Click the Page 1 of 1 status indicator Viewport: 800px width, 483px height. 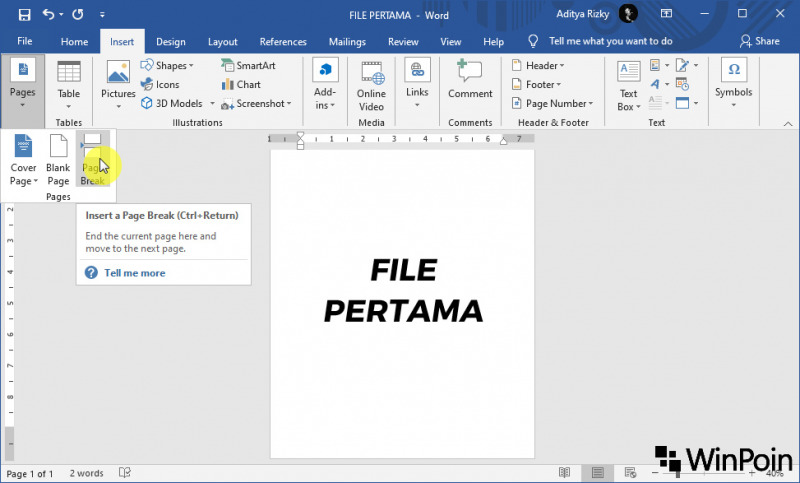coord(30,474)
